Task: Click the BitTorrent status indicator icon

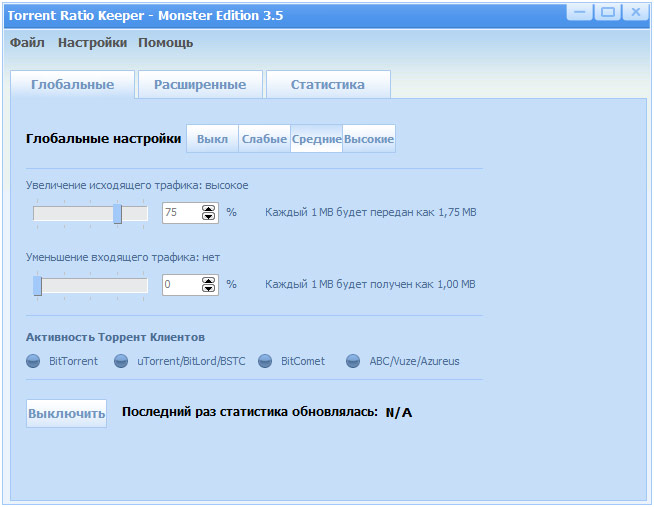Action: click(x=33, y=361)
